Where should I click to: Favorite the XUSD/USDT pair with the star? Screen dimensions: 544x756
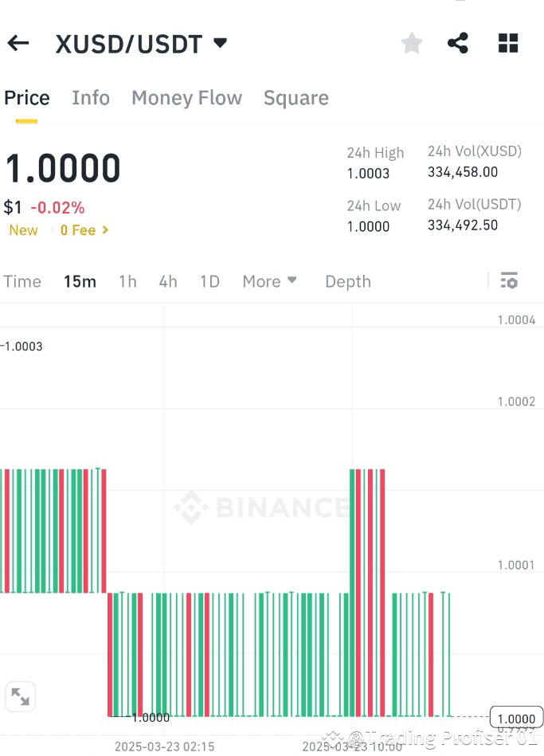tap(411, 43)
